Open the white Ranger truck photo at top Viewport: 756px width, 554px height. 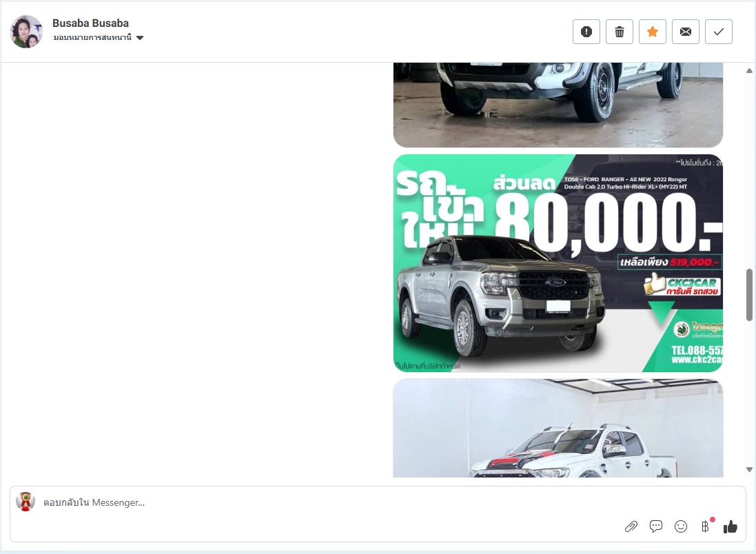[x=558, y=105]
